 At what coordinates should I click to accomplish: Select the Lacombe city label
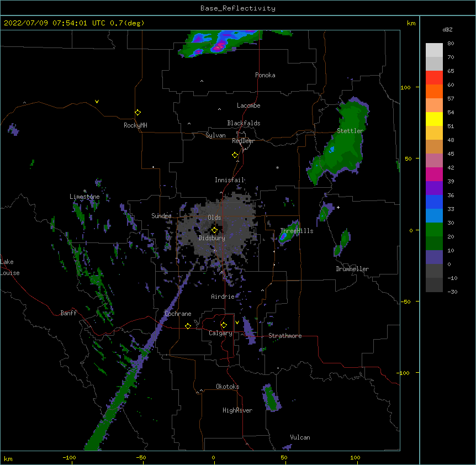[248, 105]
